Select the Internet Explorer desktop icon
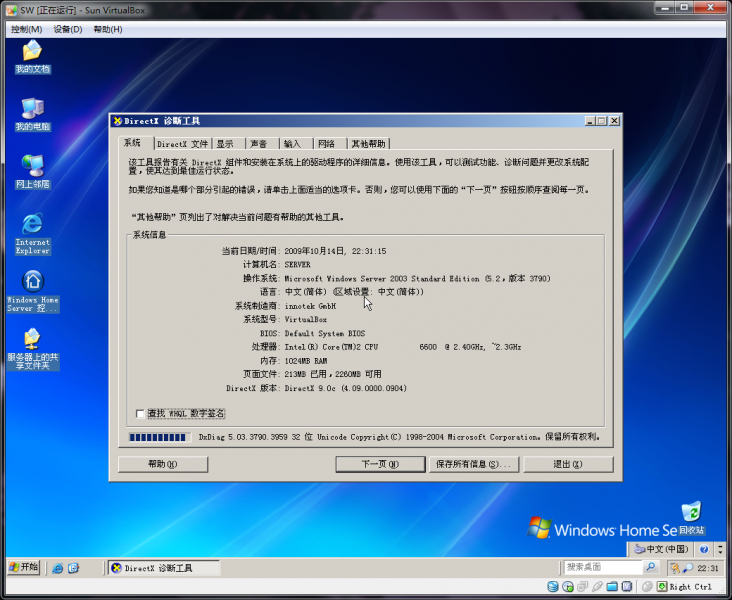Screen dimensions: 732x600 pos(32,233)
